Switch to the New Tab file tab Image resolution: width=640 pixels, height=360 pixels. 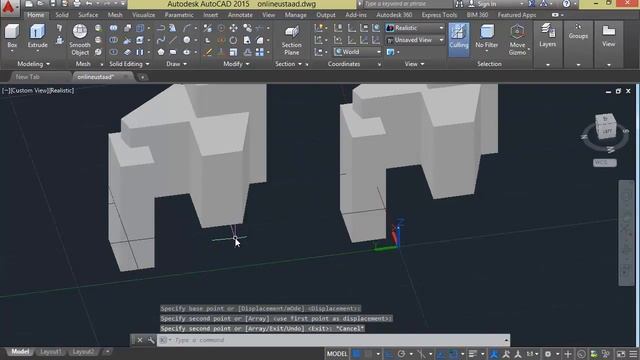tap(28, 77)
